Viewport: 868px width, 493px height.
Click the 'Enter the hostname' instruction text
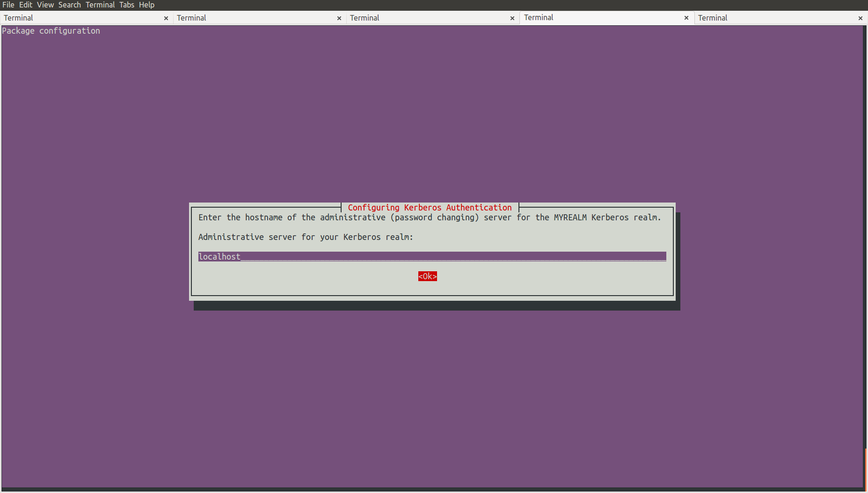click(430, 217)
